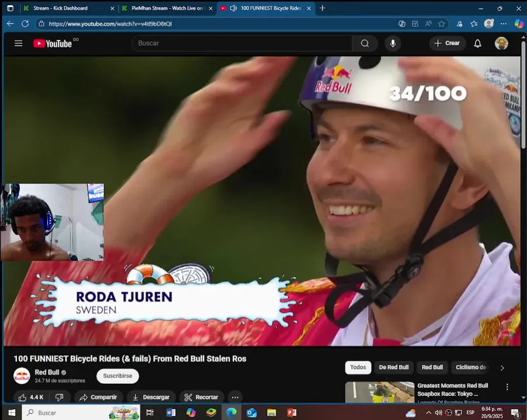Image resolution: width=527 pixels, height=420 pixels.
Task: Open a new browser tab
Action: pos(322,8)
